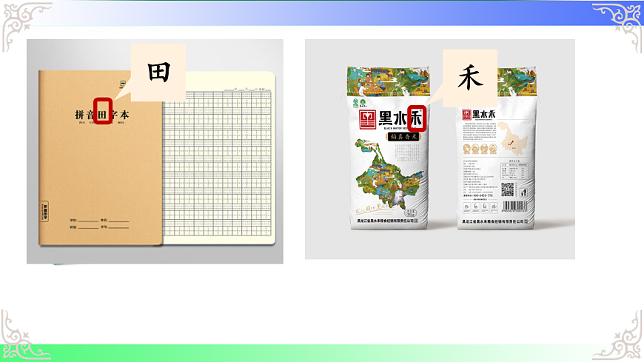This screenshot has width=644, height=362.
Task: Click the 禾 callout box
Action: coord(470,78)
